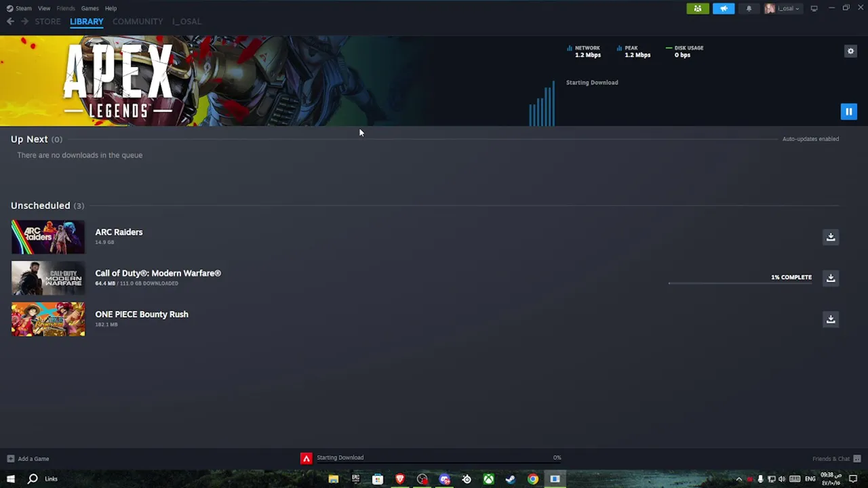The width and height of the screenshot is (868, 488).
Task: Open downloads settings gear
Action: click(850, 51)
